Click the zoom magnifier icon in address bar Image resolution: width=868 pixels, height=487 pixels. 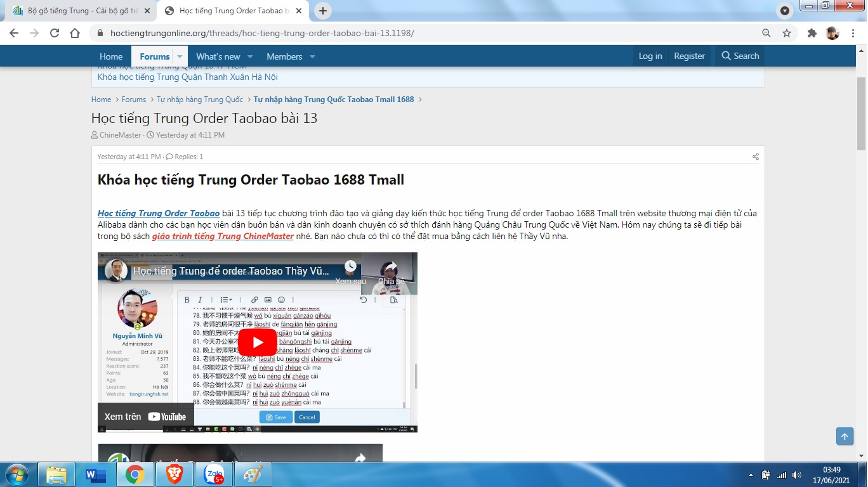(766, 33)
